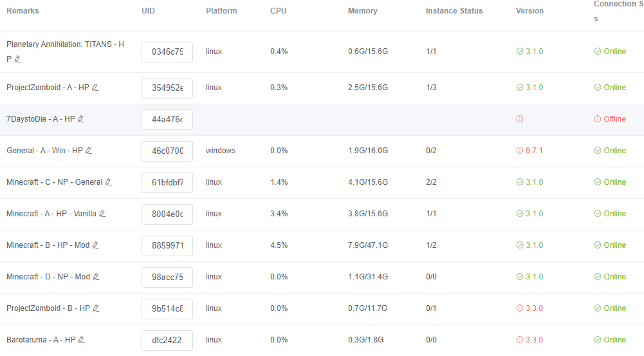Click edit icon beside General - A - Win - HP

[x=88, y=151]
